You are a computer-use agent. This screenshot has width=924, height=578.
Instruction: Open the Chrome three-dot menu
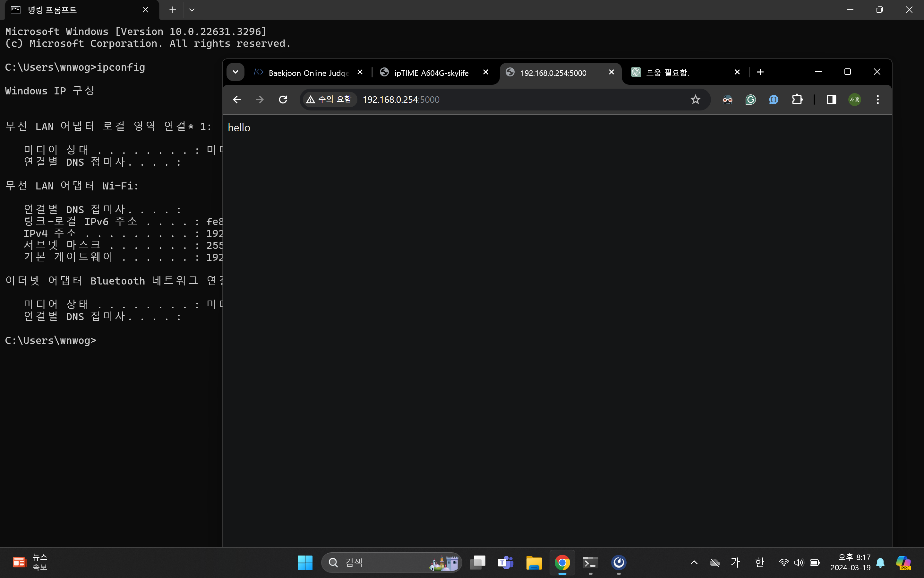(878, 100)
